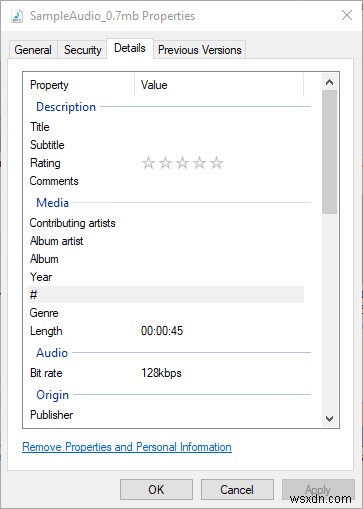Confirm with the OK button

point(156,490)
